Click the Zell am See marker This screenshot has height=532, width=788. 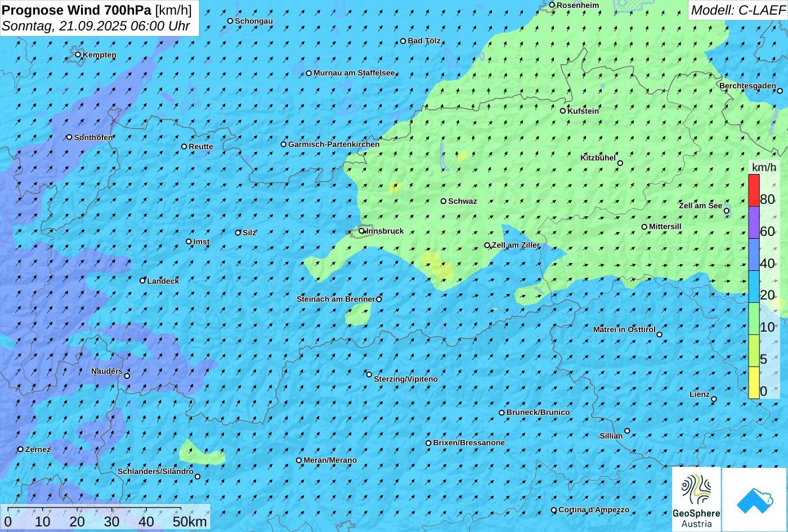click(727, 211)
